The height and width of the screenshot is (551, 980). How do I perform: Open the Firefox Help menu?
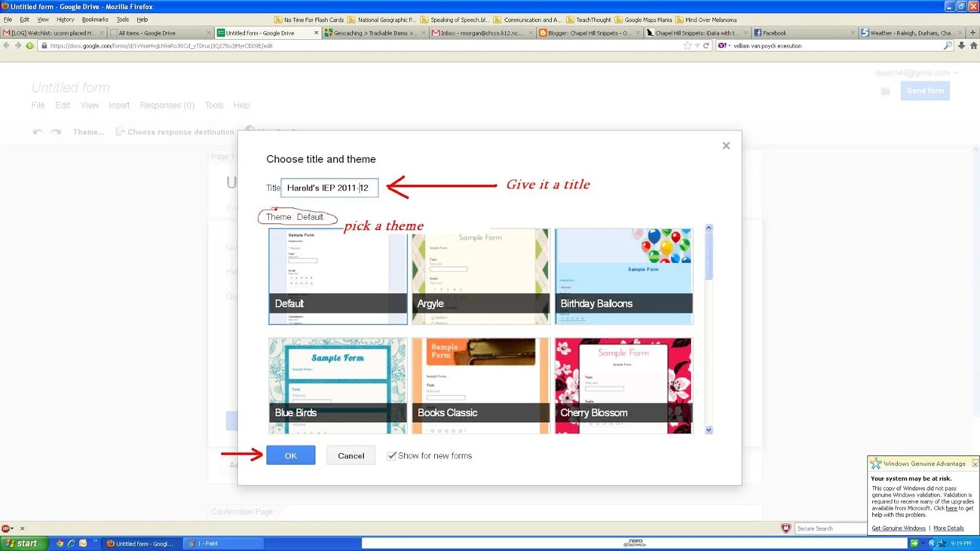(142, 20)
